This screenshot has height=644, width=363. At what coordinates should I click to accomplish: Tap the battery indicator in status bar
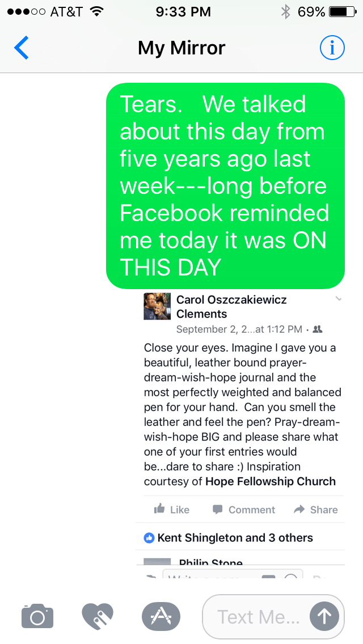pos(341,12)
